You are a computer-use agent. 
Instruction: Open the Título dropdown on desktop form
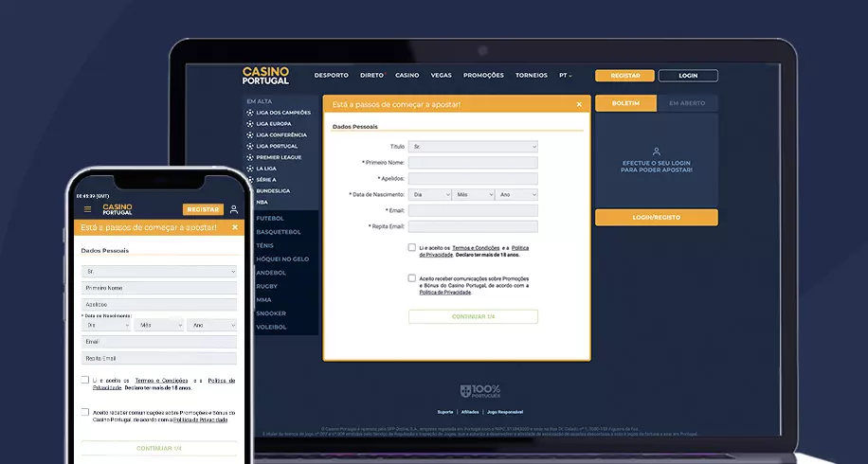click(x=473, y=147)
